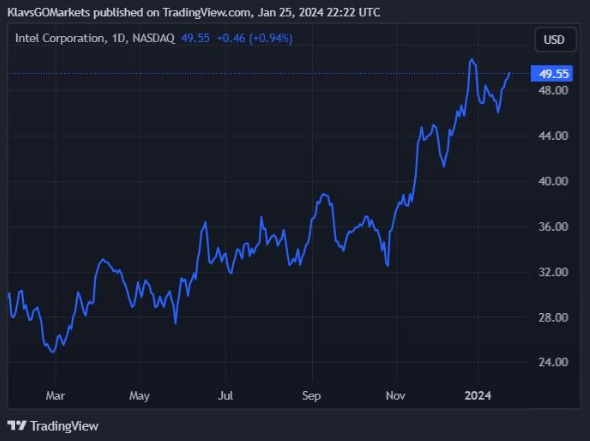The height and width of the screenshot is (441, 590).
Task: Click the 24.00 price axis label
Action: click(x=553, y=362)
